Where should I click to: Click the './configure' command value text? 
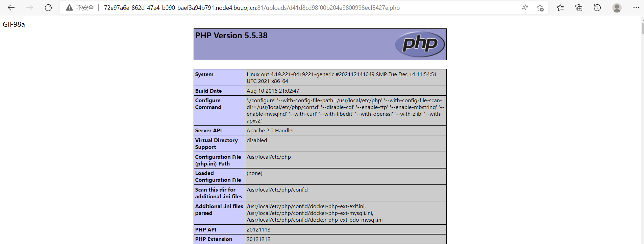point(345,110)
